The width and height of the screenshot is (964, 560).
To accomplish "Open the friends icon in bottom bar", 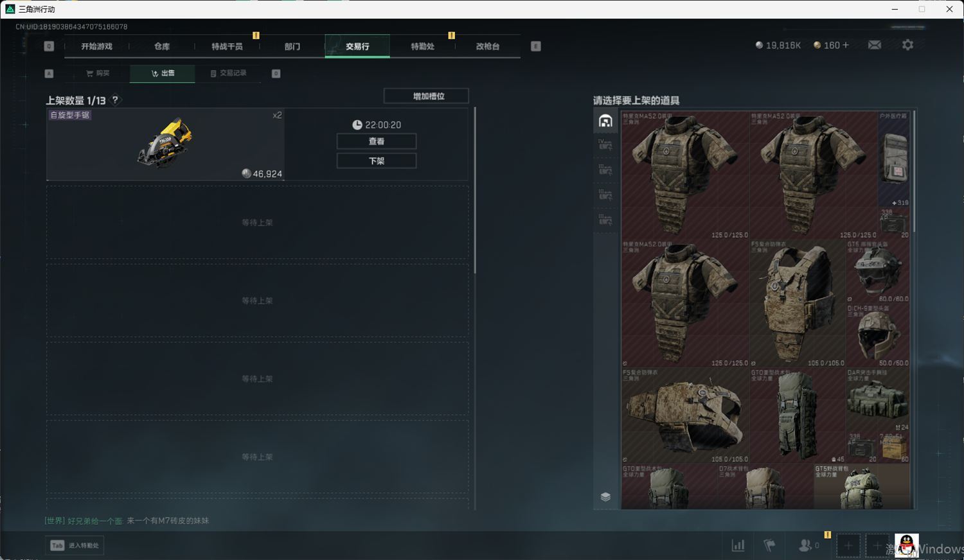I will pos(805,545).
